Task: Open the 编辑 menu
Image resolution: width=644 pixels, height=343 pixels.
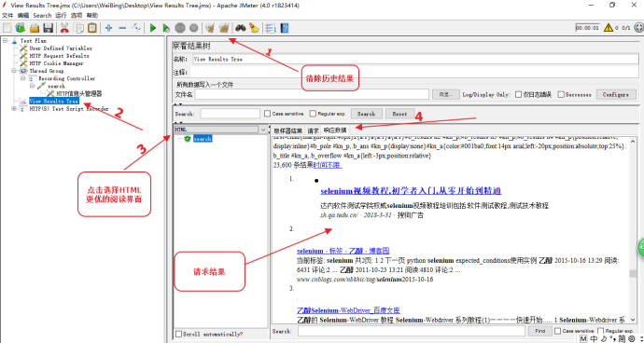Action: (x=23, y=15)
